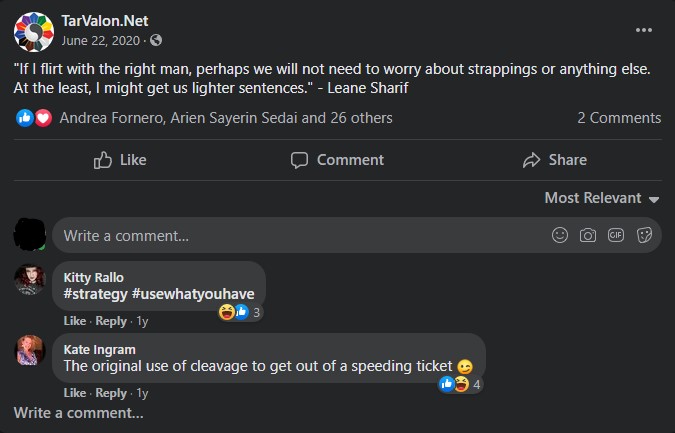The image size is (675, 433).
Task: Like Kitty Rallo's comment
Action: click(74, 321)
